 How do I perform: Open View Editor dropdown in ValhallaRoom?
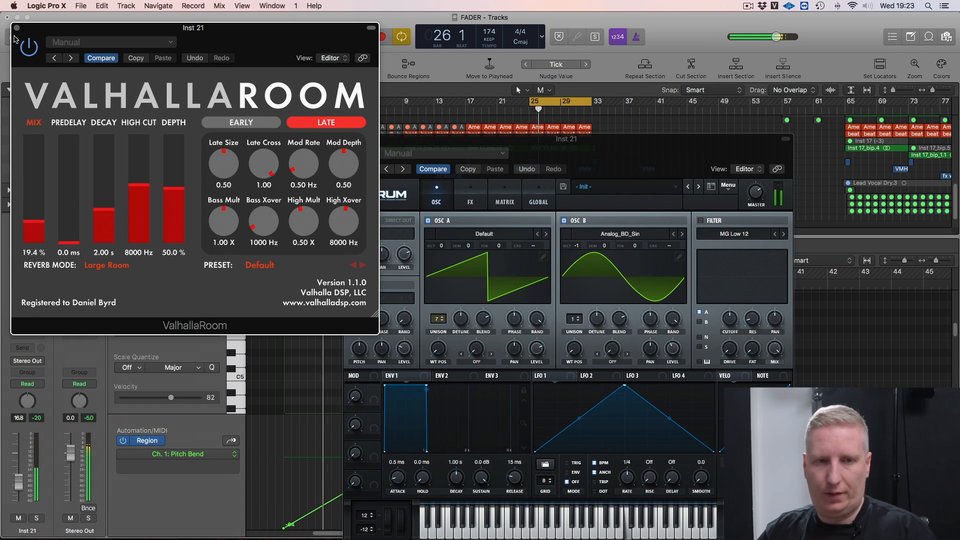pos(334,58)
